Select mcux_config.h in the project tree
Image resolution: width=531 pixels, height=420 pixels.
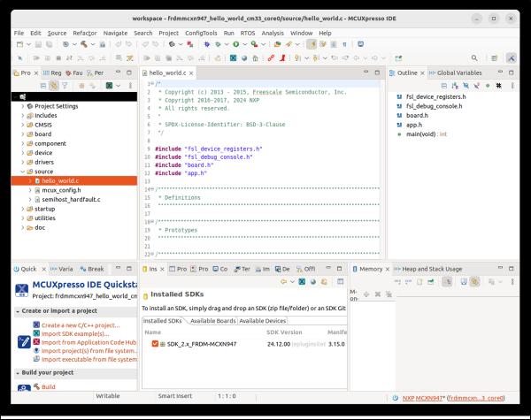pos(61,189)
